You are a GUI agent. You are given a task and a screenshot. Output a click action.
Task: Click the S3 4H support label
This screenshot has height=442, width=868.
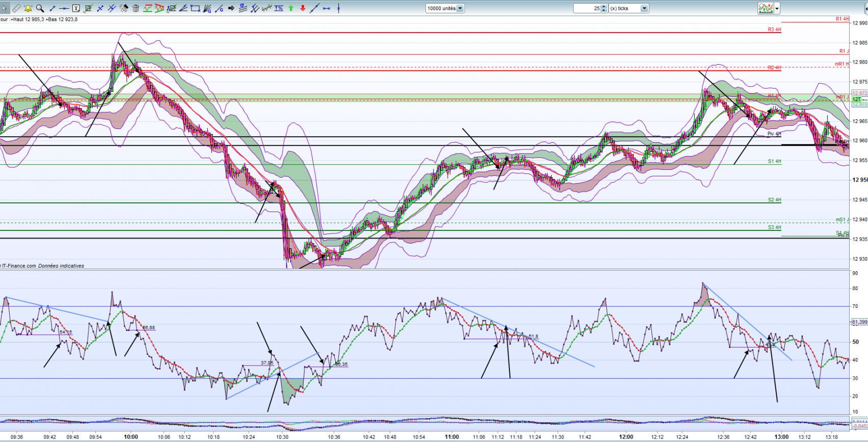click(774, 227)
